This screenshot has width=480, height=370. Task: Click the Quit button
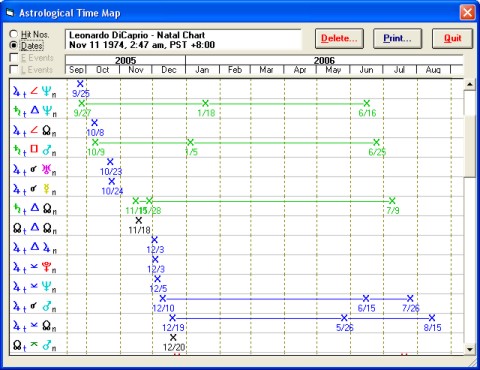452,38
